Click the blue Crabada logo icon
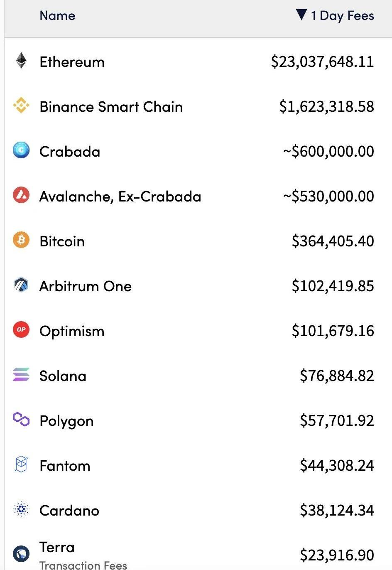Viewport: 392px width, 570px height. (21, 150)
